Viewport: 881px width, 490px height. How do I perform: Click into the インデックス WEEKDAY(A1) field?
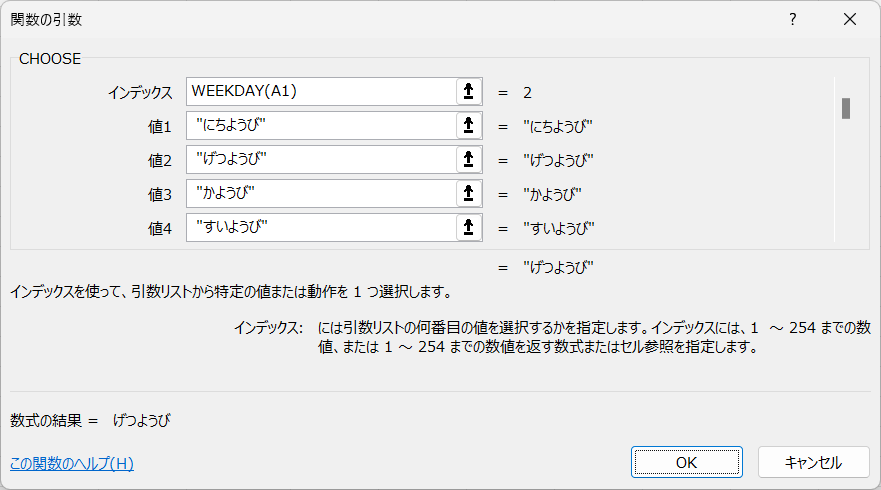pyautogui.click(x=321, y=92)
